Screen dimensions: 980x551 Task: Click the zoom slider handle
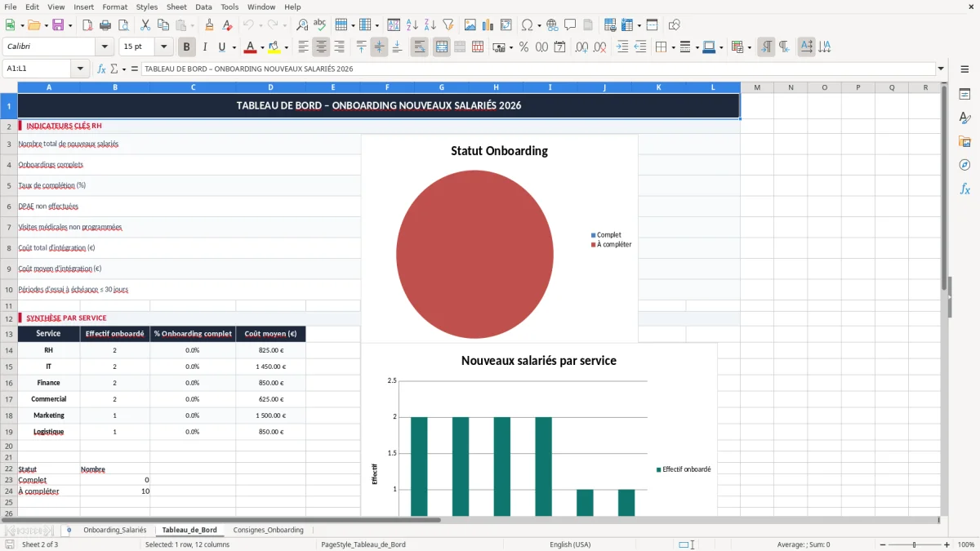point(914,544)
